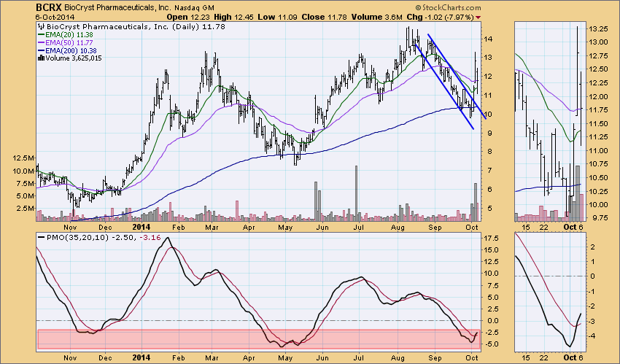This screenshot has height=364, width=620.
Task: Click the High 12.45 value
Action: tap(234, 17)
